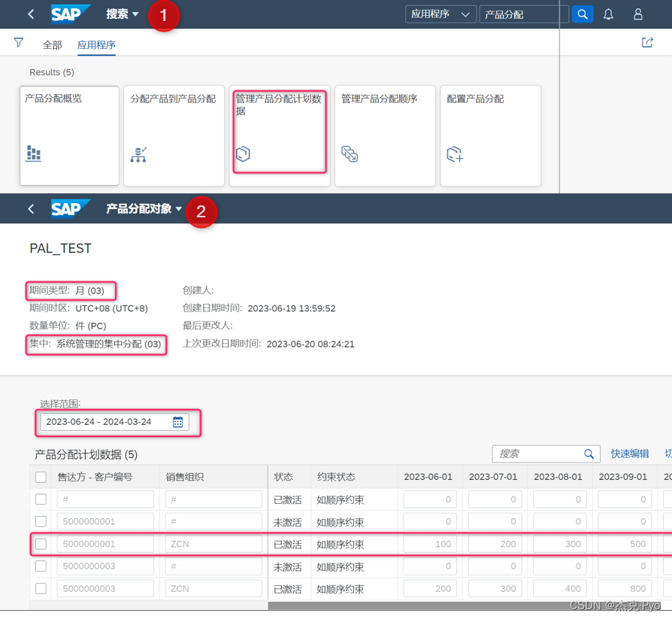The width and height of the screenshot is (672, 619).
Task: Click the share icon at top right of results
Action: pyautogui.click(x=647, y=43)
